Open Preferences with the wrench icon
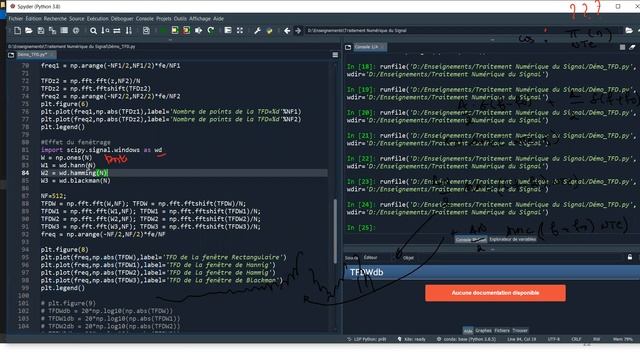The width and height of the screenshot is (640, 360). click(x=257, y=31)
